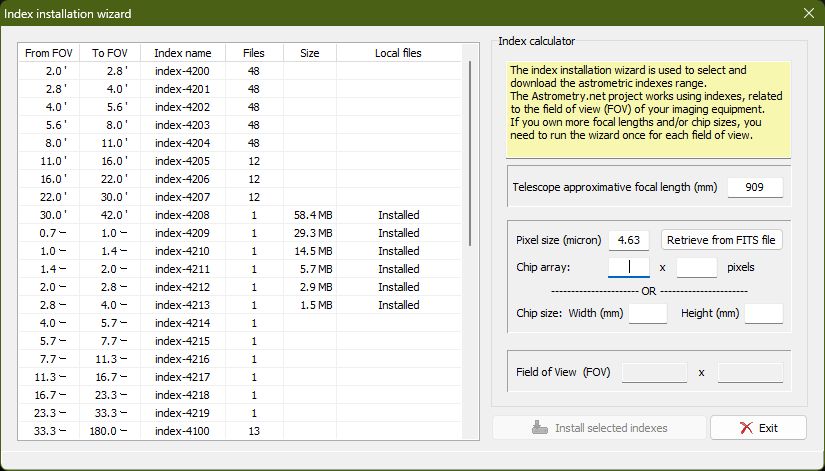825x471 pixels.
Task: Select the index-4208 row
Action: (183, 215)
